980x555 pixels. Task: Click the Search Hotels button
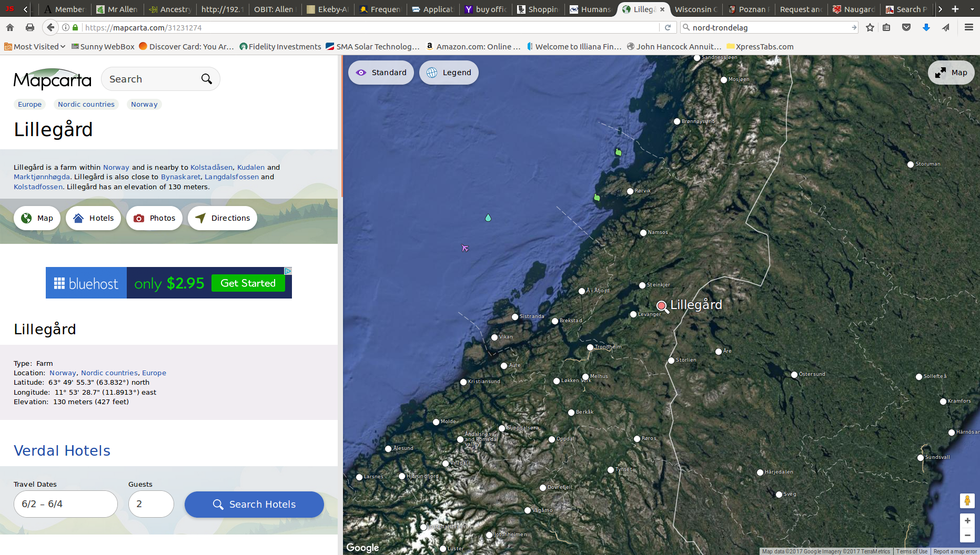point(254,505)
